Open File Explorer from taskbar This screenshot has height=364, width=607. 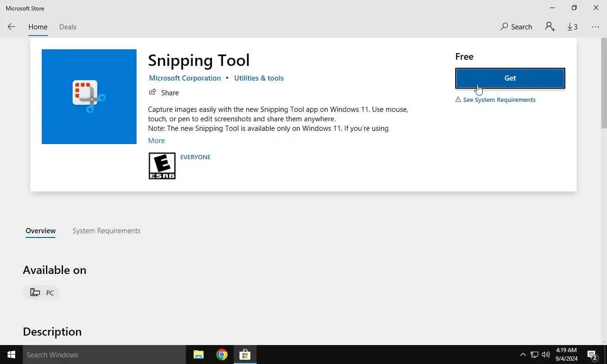[x=198, y=355]
